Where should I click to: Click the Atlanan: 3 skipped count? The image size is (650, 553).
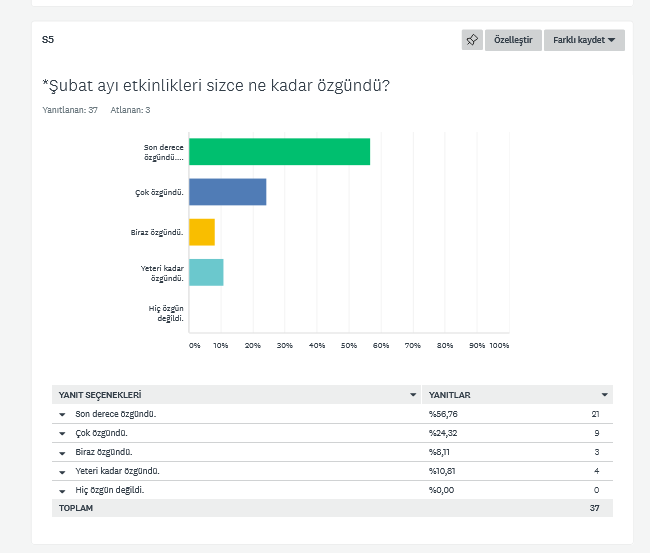point(130,109)
